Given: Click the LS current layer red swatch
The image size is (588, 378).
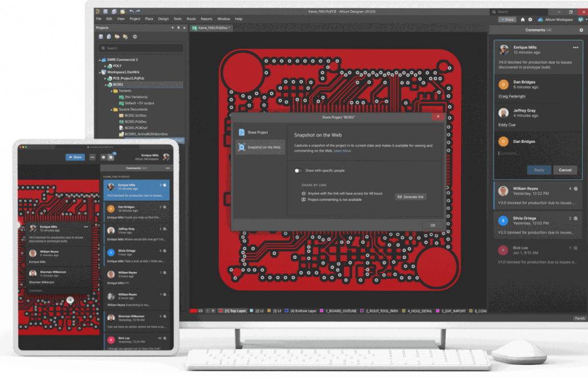Looking at the screenshot, I should 194,311.
